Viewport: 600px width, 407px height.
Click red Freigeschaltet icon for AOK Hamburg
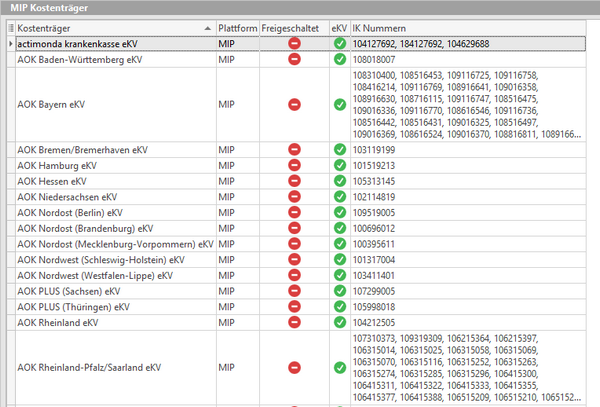click(x=294, y=165)
